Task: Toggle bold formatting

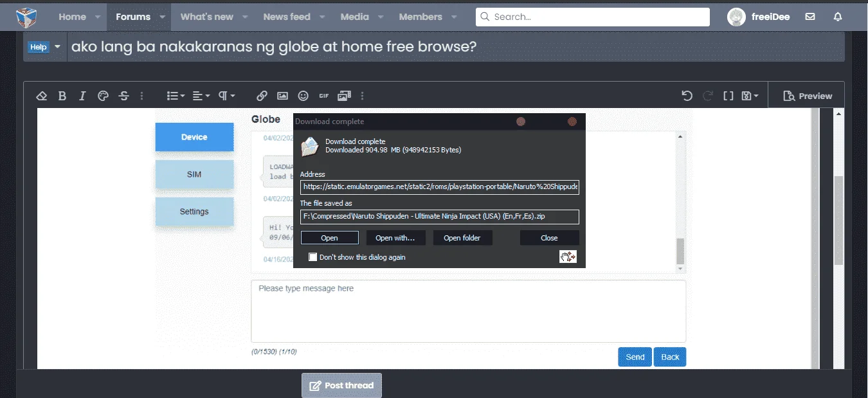Action: [x=62, y=96]
